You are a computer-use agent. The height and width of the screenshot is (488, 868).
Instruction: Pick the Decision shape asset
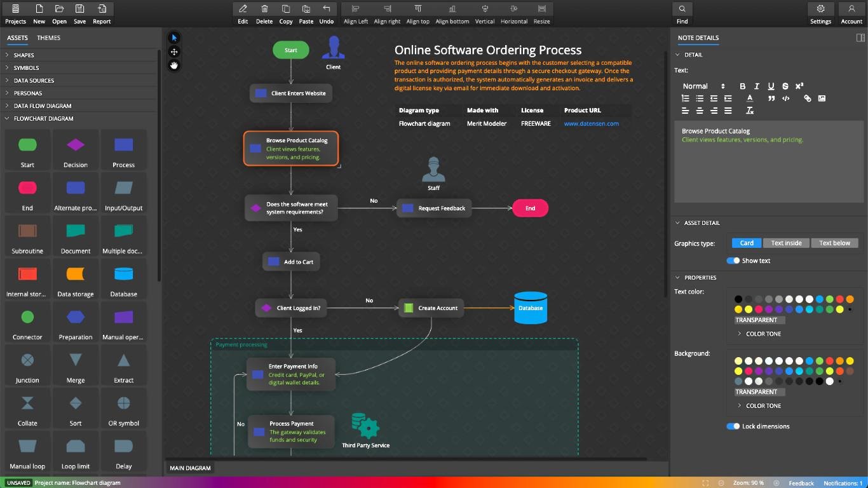coord(76,150)
